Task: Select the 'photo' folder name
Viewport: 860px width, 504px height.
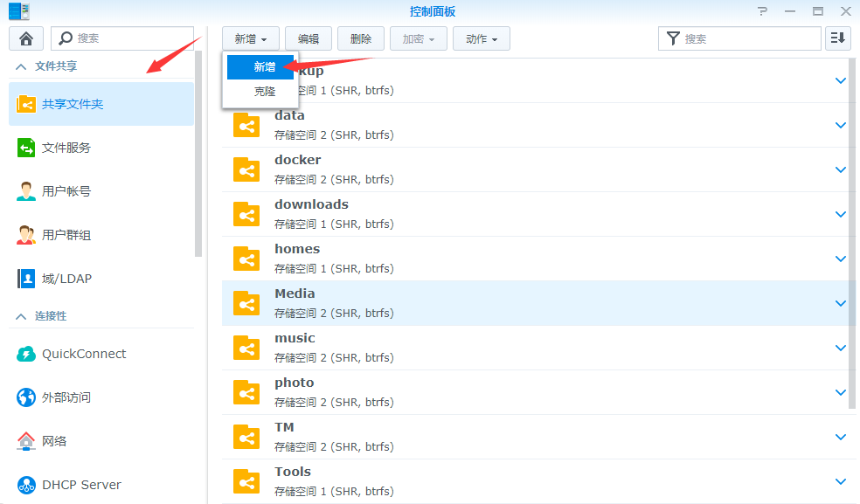Action: (x=294, y=383)
